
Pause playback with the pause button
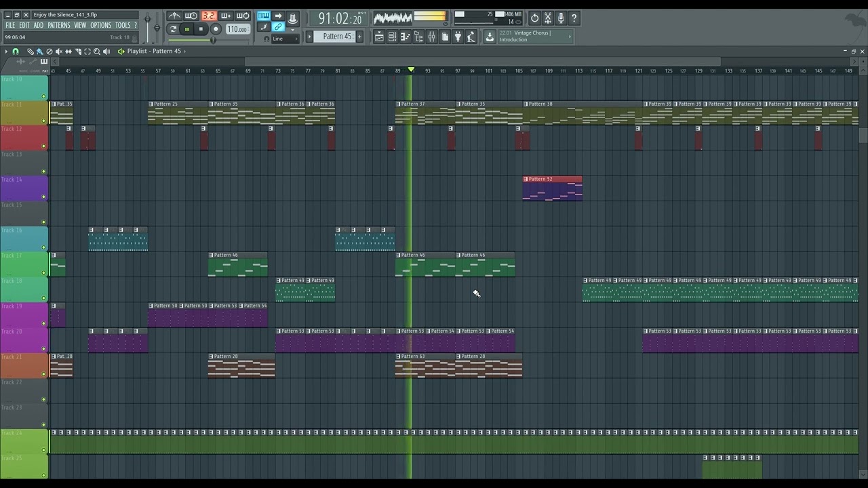coord(187,29)
